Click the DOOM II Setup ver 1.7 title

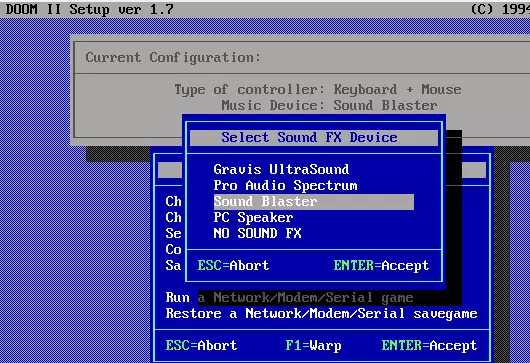(x=90, y=9)
